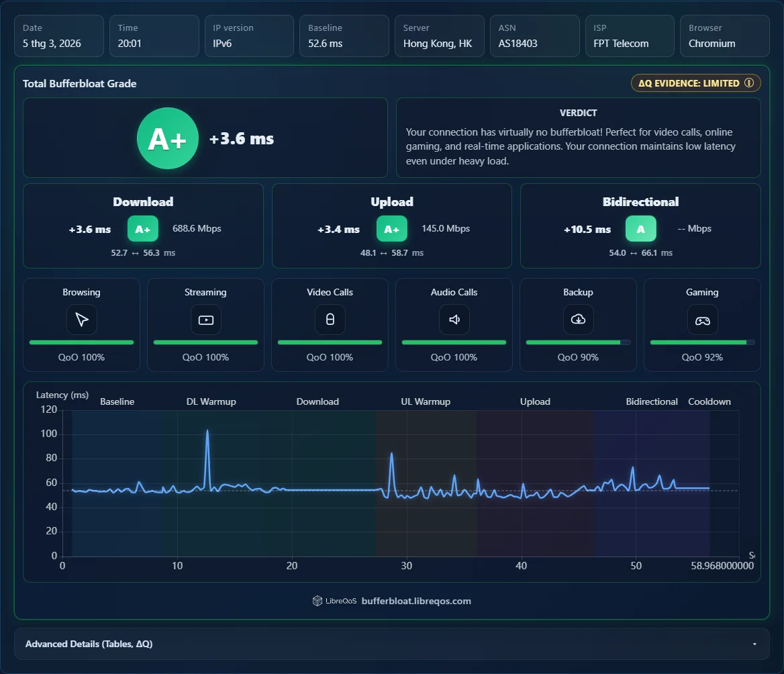This screenshot has width=784, height=674.
Task: Click the Total Bufferbloat Grade heading
Action: coord(79,83)
